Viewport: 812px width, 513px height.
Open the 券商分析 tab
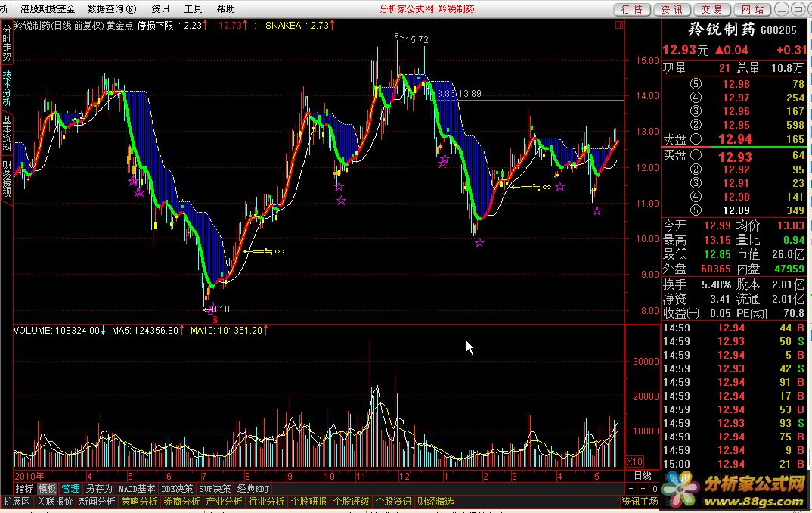pos(181,502)
